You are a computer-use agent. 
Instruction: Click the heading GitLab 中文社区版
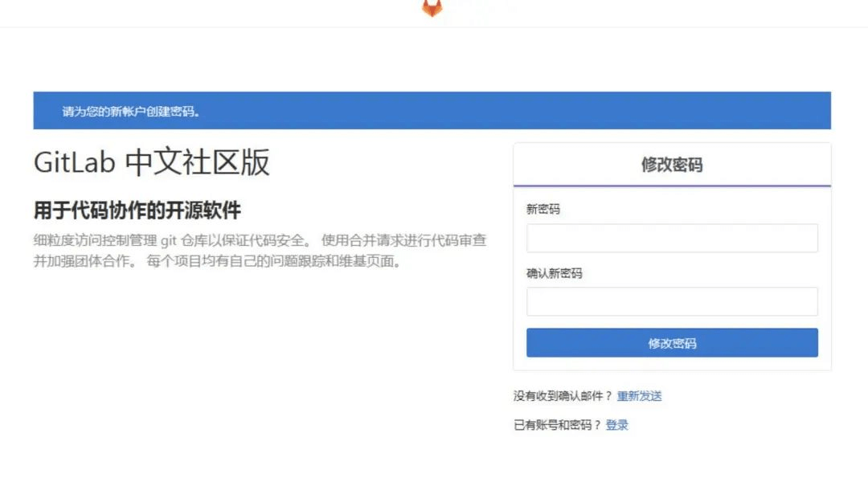[152, 162]
